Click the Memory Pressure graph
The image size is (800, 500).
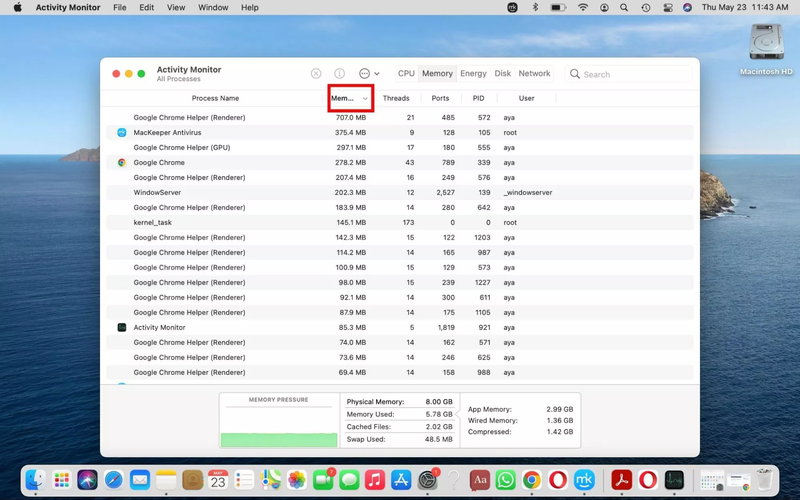click(x=279, y=427)
